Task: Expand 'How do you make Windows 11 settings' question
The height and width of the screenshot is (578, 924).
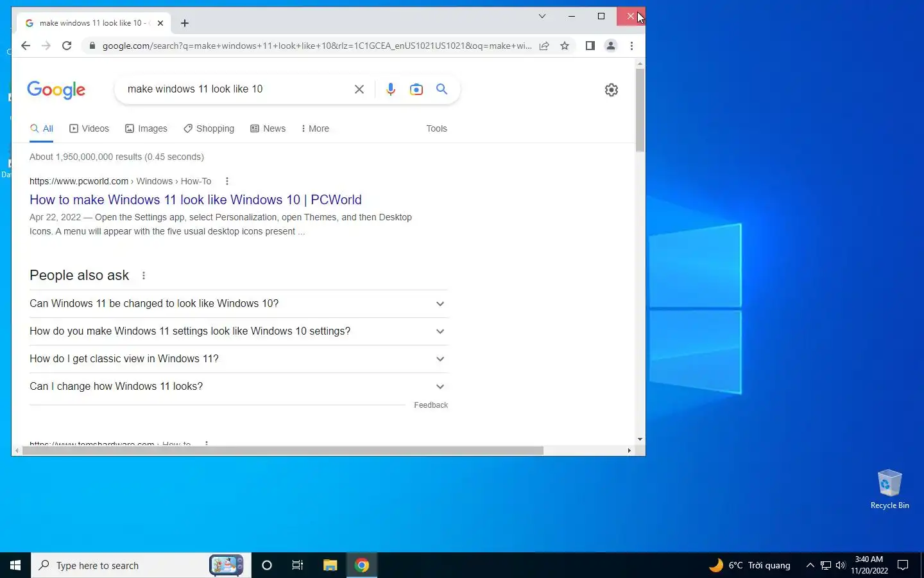Action: (239, 331)
